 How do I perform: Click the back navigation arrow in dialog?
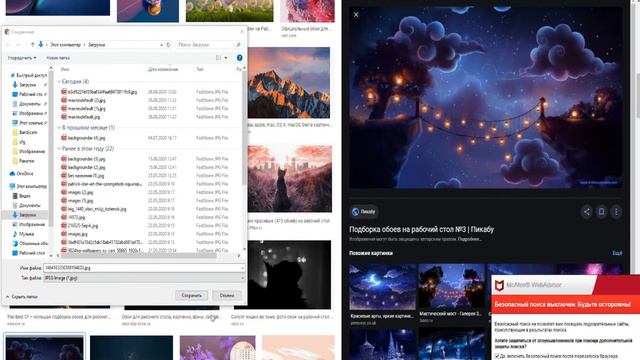click(x=8, y=44)
